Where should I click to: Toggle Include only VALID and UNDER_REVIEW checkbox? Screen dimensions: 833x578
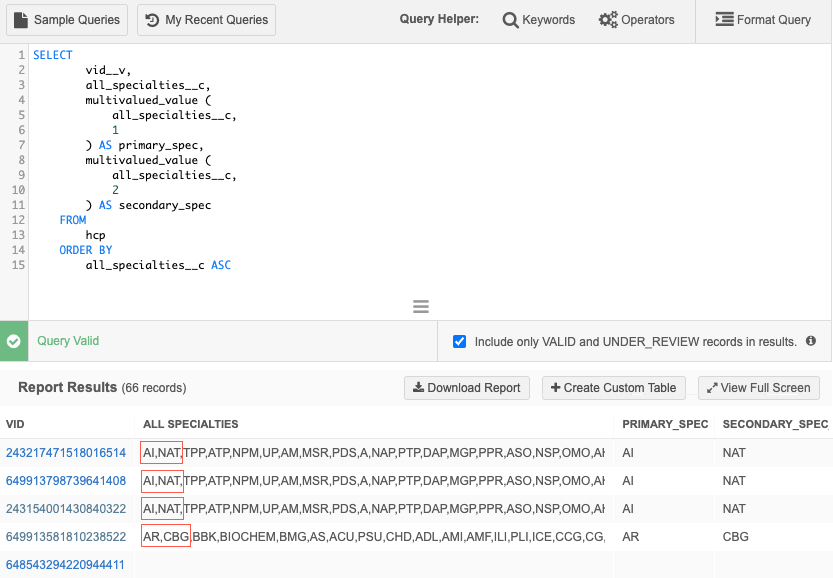point(460,341)
